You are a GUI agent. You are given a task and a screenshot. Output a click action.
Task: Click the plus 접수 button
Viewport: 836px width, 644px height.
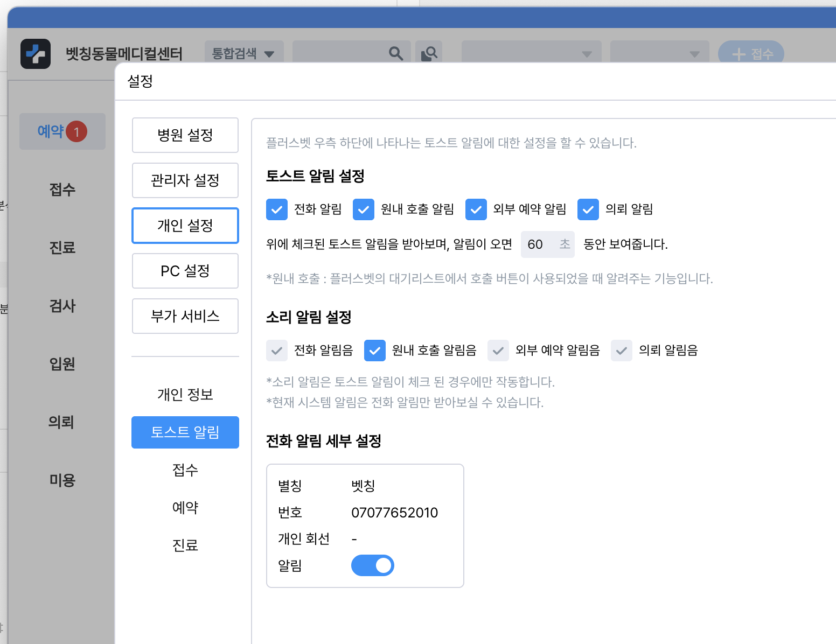click(751, 53)
